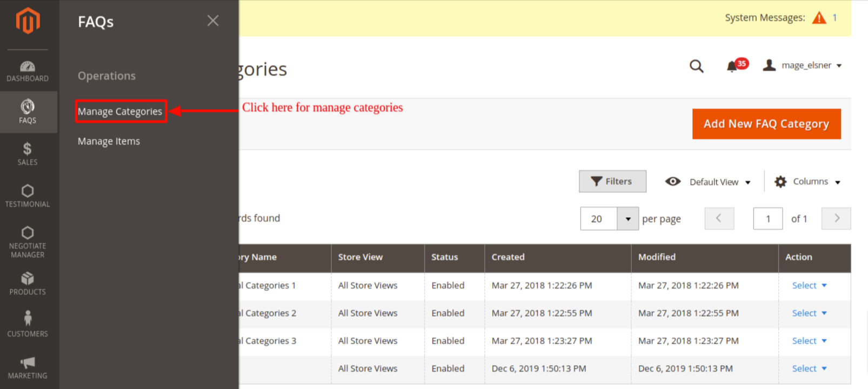Close the FAQs flyout menu
Image resolution: width=868 pixels, height=389 pixels.
[213, 21]
